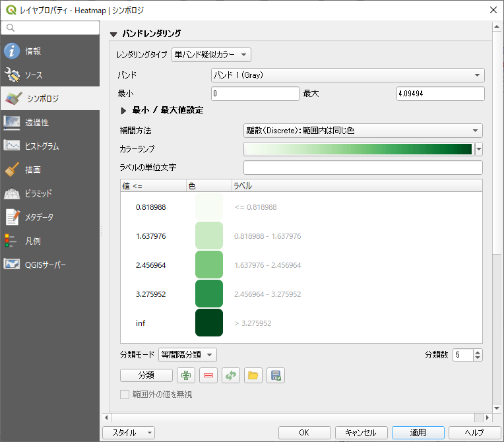504x442 pixels.
Task: Click label '<= 0.818988'
Action: coord(256,207)
